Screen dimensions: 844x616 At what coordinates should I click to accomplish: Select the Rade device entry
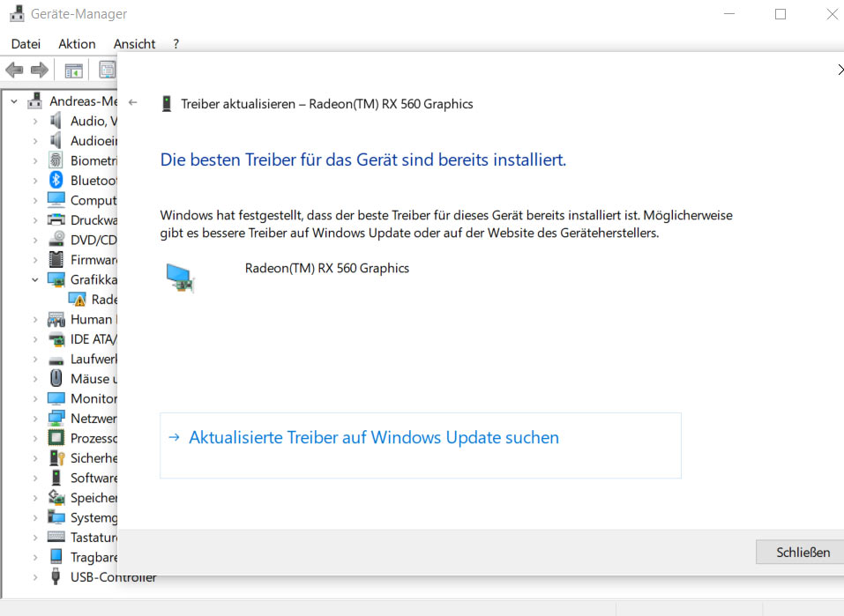click(x=104, y=299)
